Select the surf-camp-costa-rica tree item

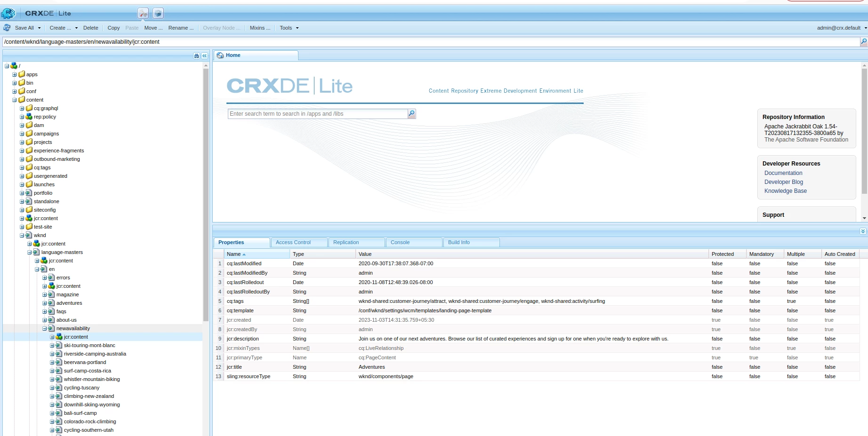[88, 371]
